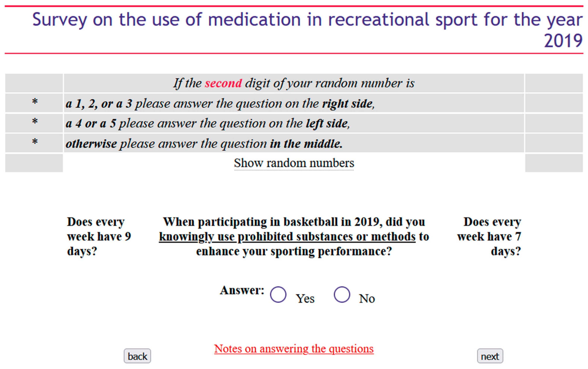588x369 pixels.
Task: Click the 'otherwise' instruction row
Action: 204,143
